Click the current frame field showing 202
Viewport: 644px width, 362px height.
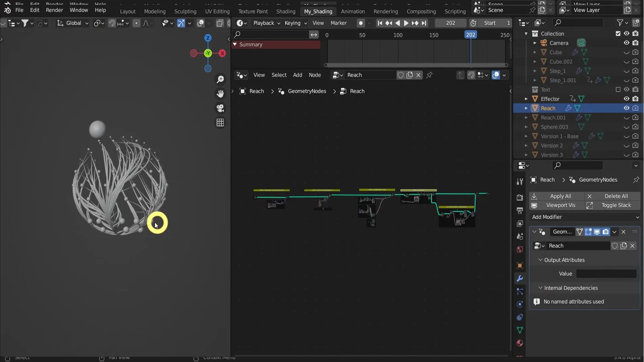click(x=450, y=23)
